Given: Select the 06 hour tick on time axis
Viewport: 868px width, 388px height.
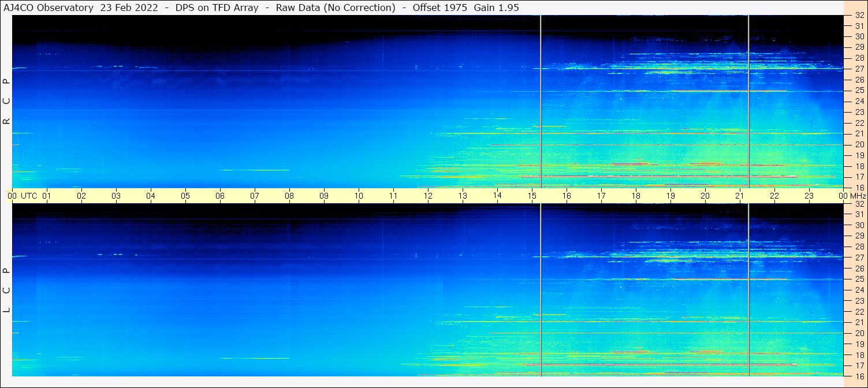Looking at the screenshot, I should pos(220,196).
